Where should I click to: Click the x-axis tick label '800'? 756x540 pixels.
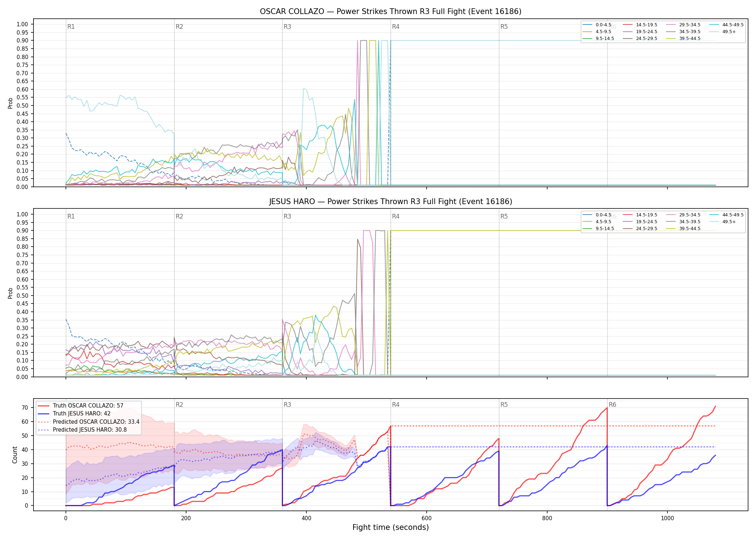(547, 518)
